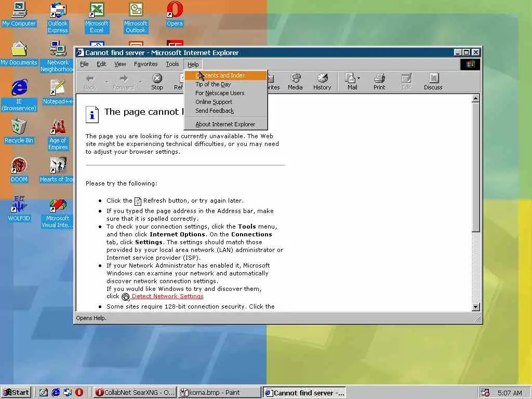Select the IE (Browservice) desktop icon

click(x=19, y=96)
